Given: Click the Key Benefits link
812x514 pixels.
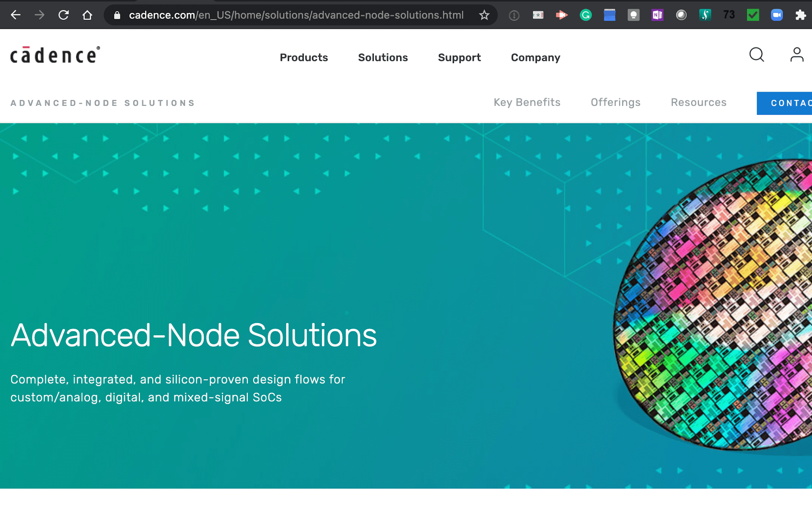Looking at the screenshot, I should point(527,102).
